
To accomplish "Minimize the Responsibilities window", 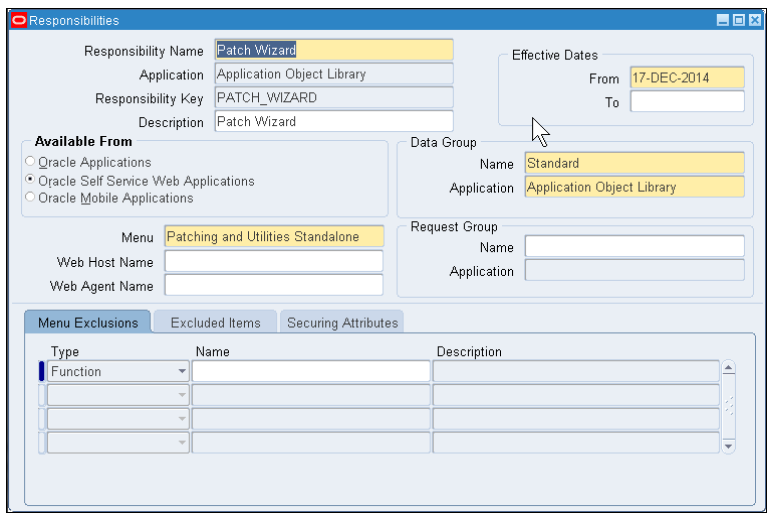I will [x=722, y=20].
